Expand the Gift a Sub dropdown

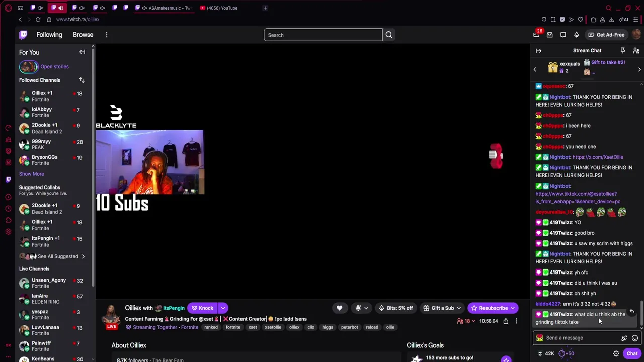click(458, 308)
